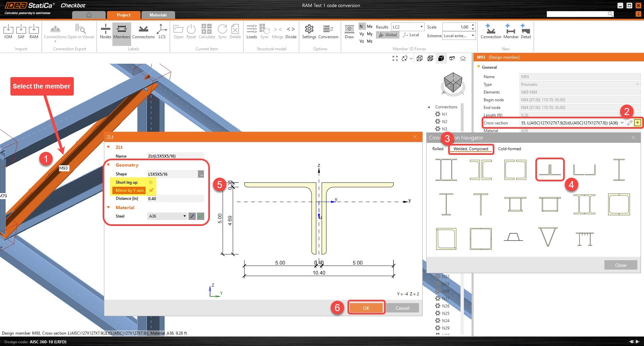Image resolution: width=644 pixels, height=346 pixels.
Task: Close the Cross-Section Navigator
Action: click(x=620, y=265)
